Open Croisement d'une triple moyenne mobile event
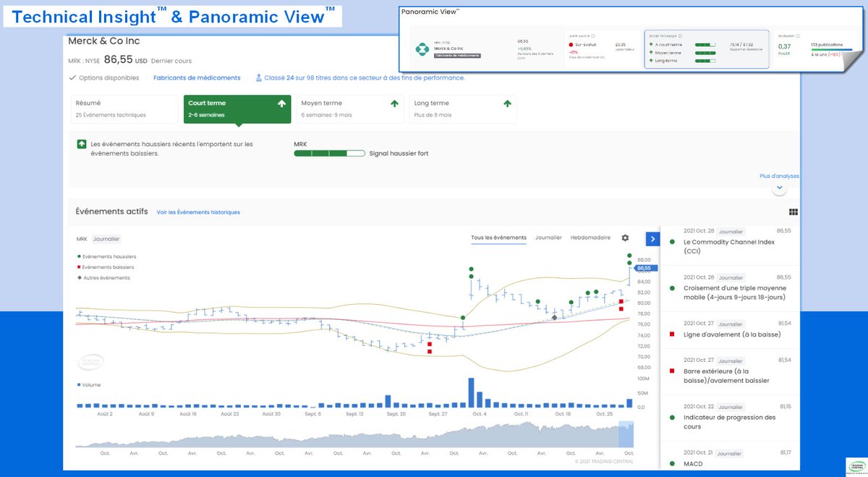The width and height of the screenshot is (868, 477). pos(730,288)
